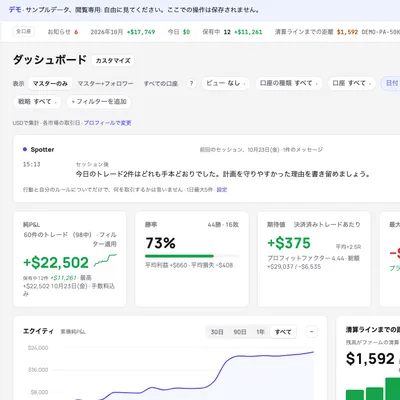
Task: Collapse the エクイティ chart with the minus button
Action: coord(312,332)
